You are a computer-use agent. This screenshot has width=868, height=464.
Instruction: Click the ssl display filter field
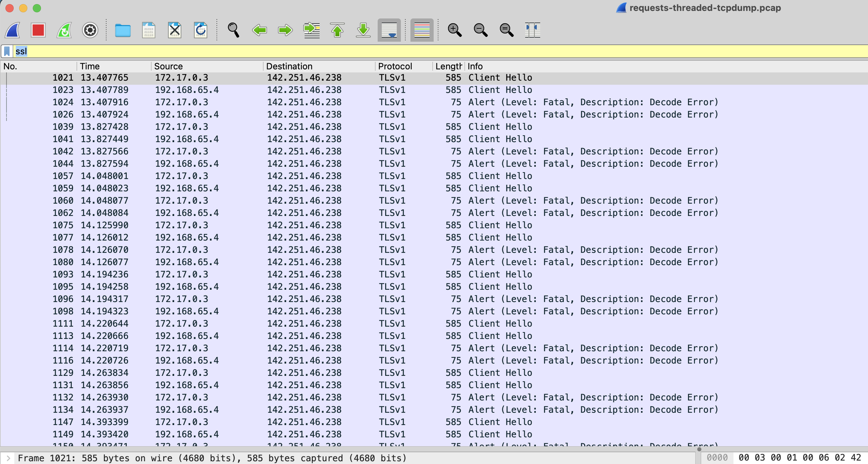(440, 51)
